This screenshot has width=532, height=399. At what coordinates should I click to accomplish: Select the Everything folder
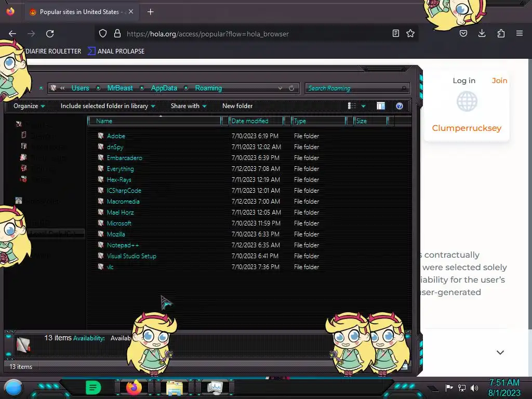(x=120, y=169)
